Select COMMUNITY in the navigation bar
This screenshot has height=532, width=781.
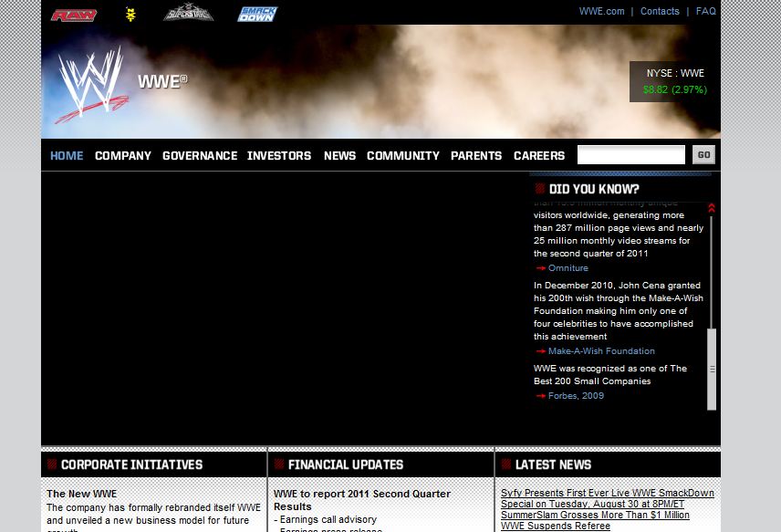403,156
